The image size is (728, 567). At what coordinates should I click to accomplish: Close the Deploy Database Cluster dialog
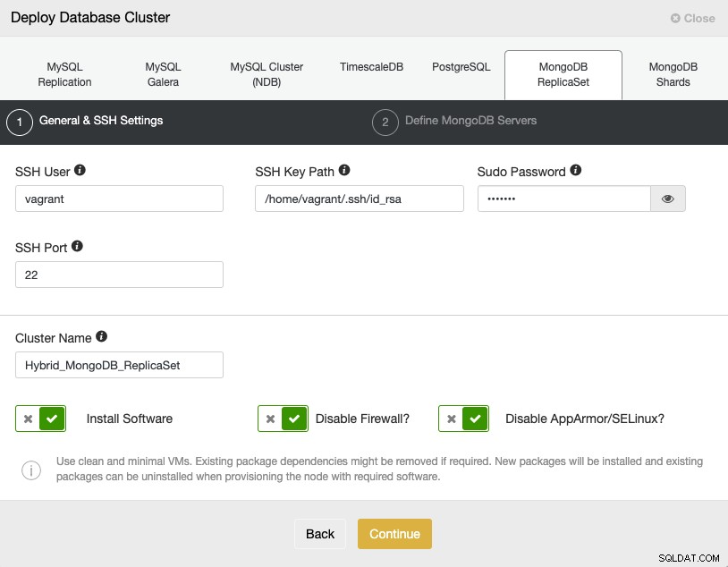[x=693, y=18]
